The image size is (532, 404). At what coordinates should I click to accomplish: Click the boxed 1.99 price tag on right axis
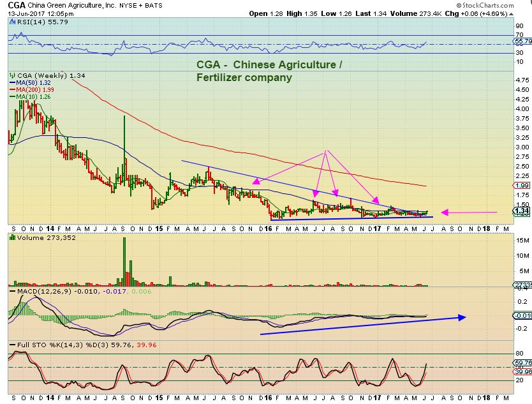click(522, 185)
